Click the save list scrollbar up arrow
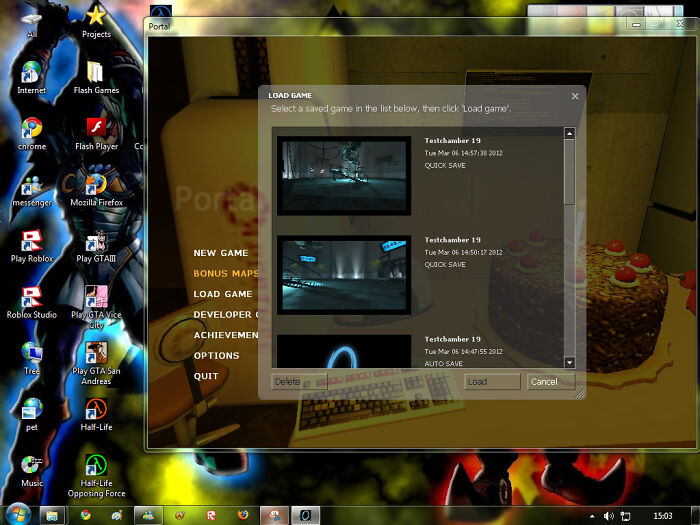Image resolution: width=700 pixels, height=525 pixels. click(569, 133)
